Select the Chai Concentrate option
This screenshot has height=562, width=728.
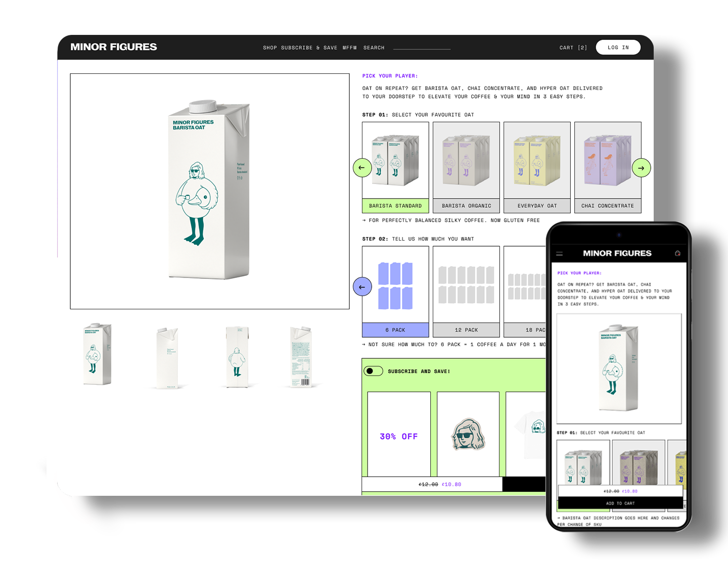pos(608,167)
